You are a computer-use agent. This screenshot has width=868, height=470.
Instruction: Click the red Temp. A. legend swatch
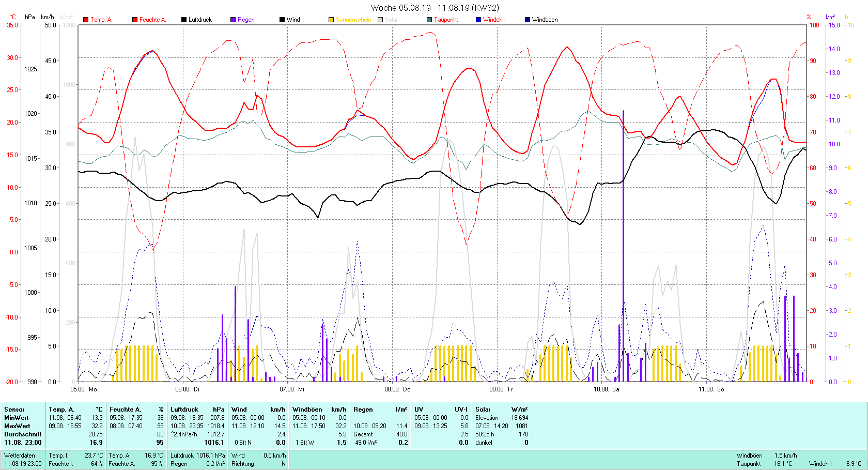click(x=86, y=20)
